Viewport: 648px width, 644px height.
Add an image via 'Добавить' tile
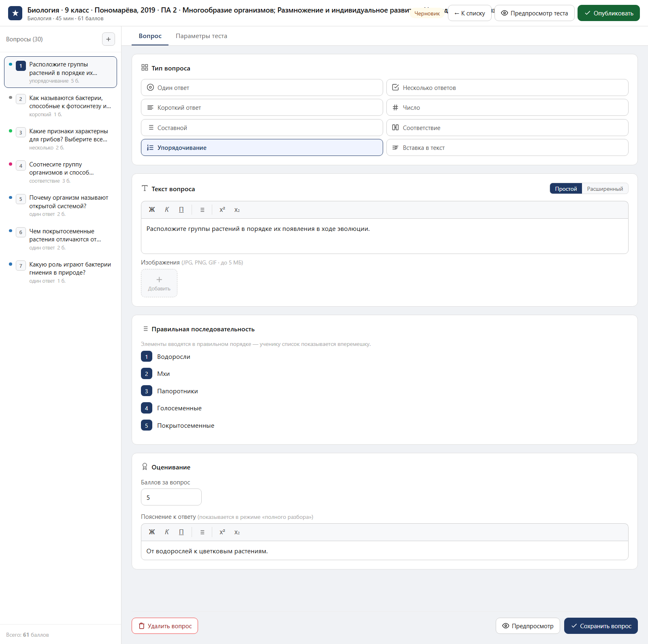coord(159,283)
